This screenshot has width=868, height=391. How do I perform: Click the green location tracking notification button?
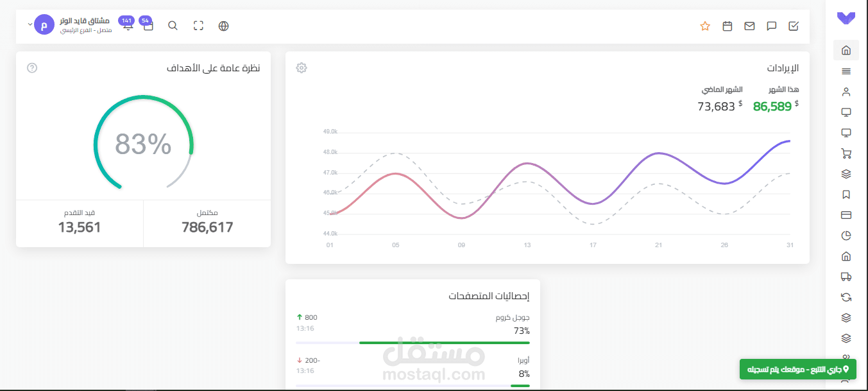(x=797, y=369)
